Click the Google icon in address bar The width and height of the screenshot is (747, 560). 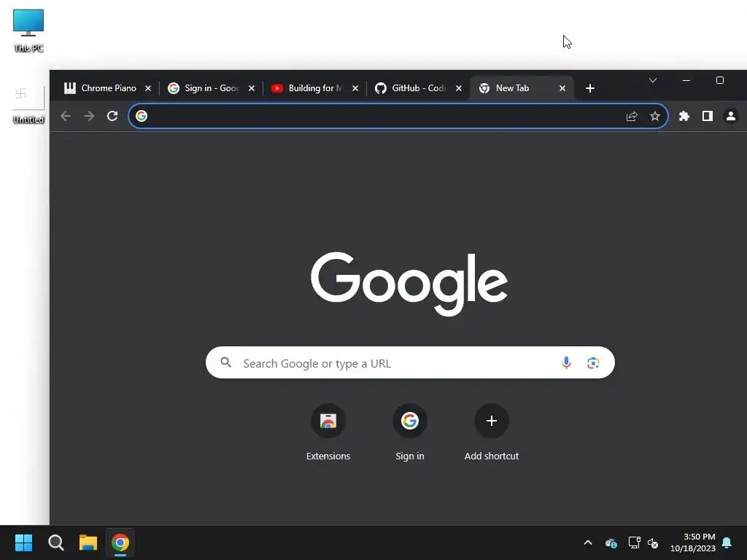142,116
